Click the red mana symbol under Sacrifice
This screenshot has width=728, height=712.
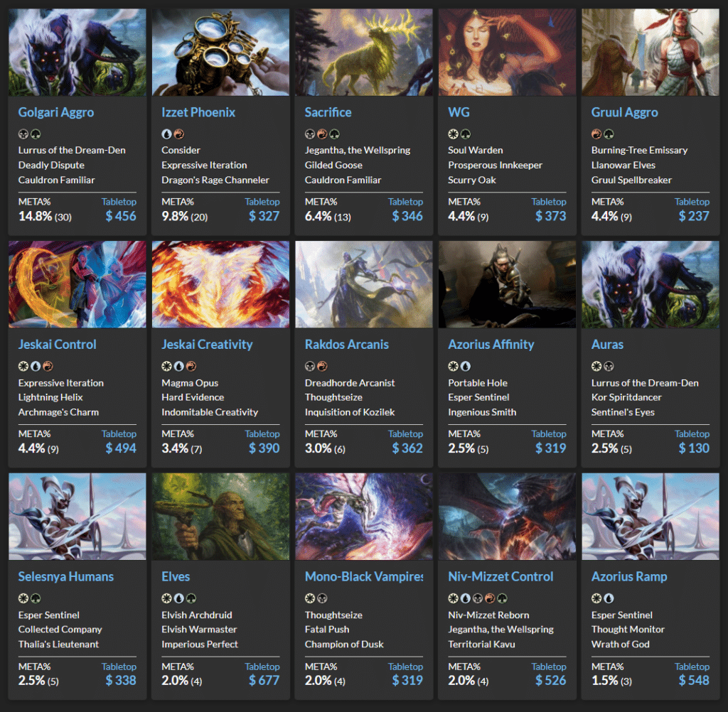(x=321, y=134)
